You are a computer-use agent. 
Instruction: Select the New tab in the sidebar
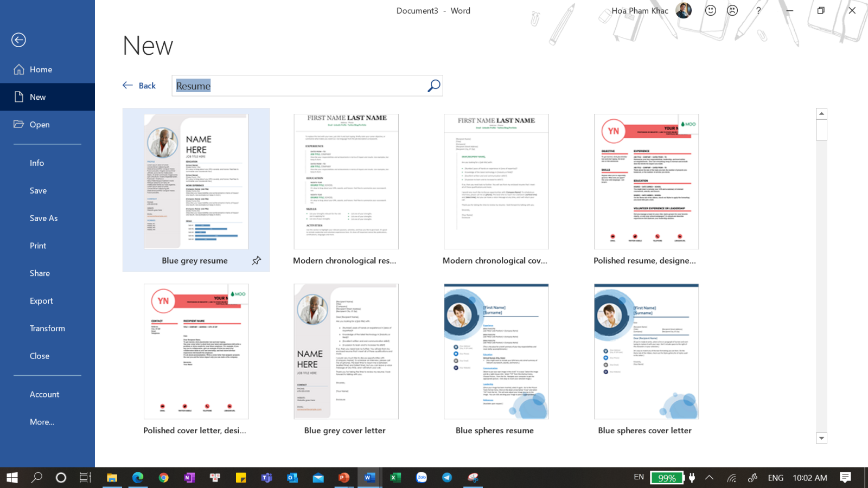[47, 97]
